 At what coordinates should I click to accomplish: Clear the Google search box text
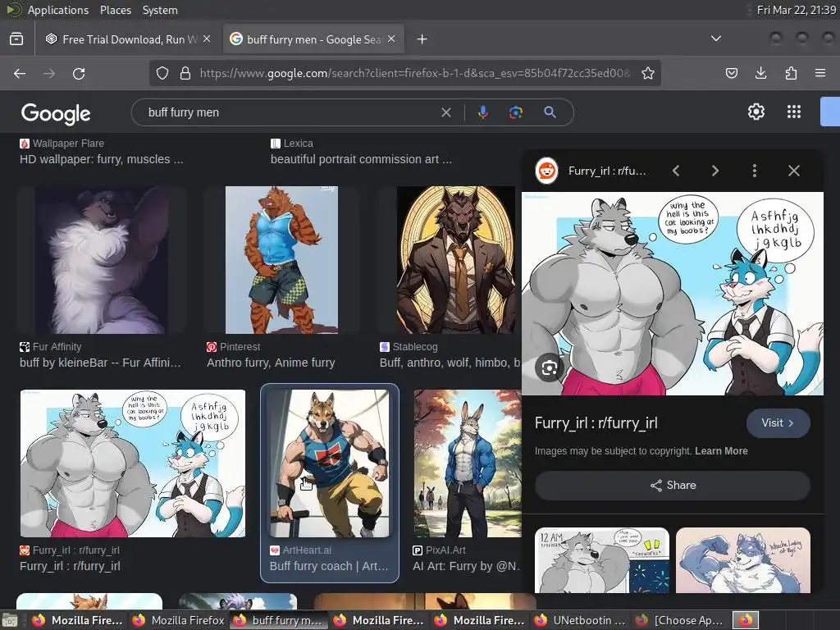click(445, 112)
